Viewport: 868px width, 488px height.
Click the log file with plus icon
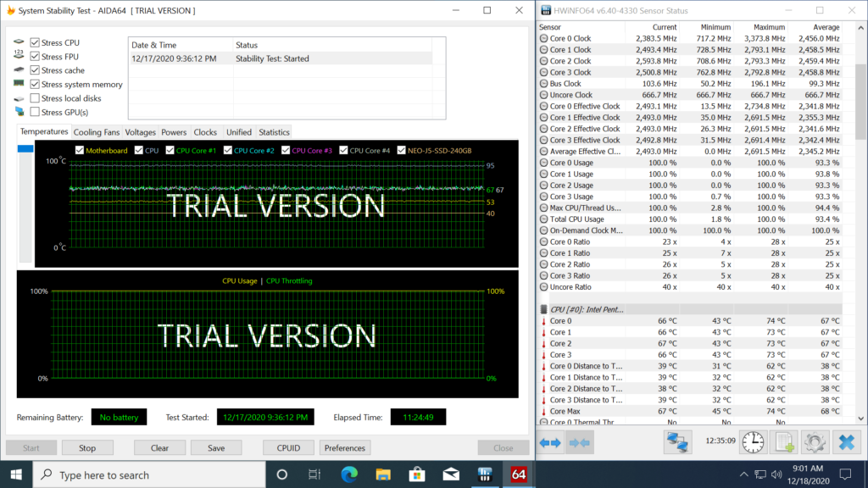click(x=784, y=441)
